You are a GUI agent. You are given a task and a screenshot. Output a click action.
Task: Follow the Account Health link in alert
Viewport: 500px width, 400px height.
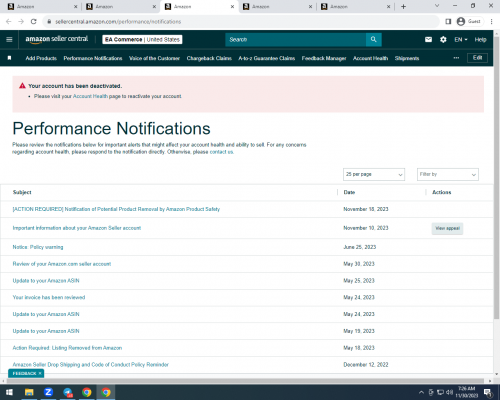click(x=90, y=96)
